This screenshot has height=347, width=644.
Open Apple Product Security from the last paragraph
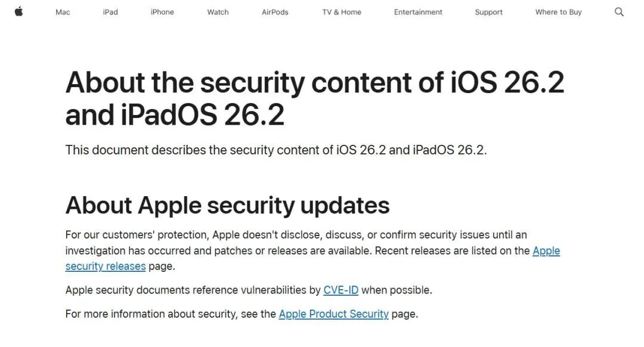click(x=333, y=314)
